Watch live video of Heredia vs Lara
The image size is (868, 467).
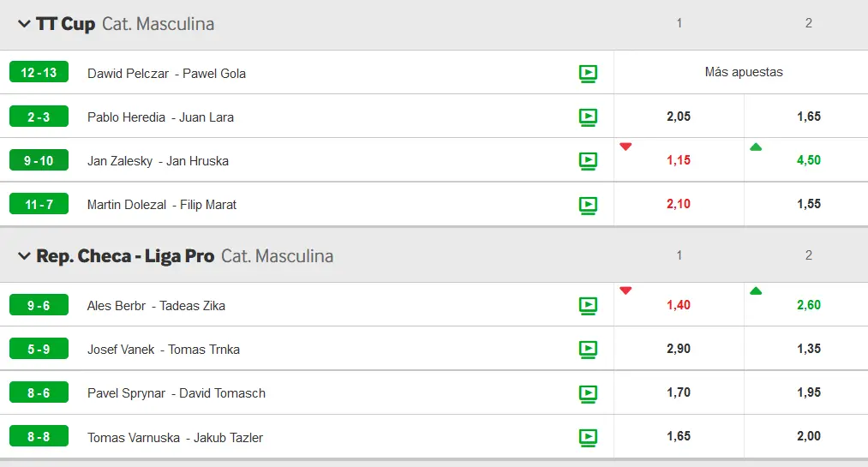[588, 117]
